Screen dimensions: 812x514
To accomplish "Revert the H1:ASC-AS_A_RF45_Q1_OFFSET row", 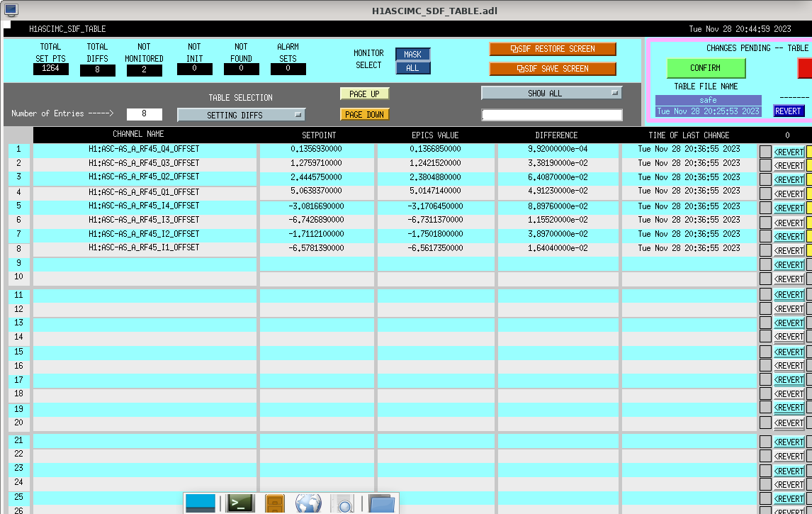I will 789,194.
